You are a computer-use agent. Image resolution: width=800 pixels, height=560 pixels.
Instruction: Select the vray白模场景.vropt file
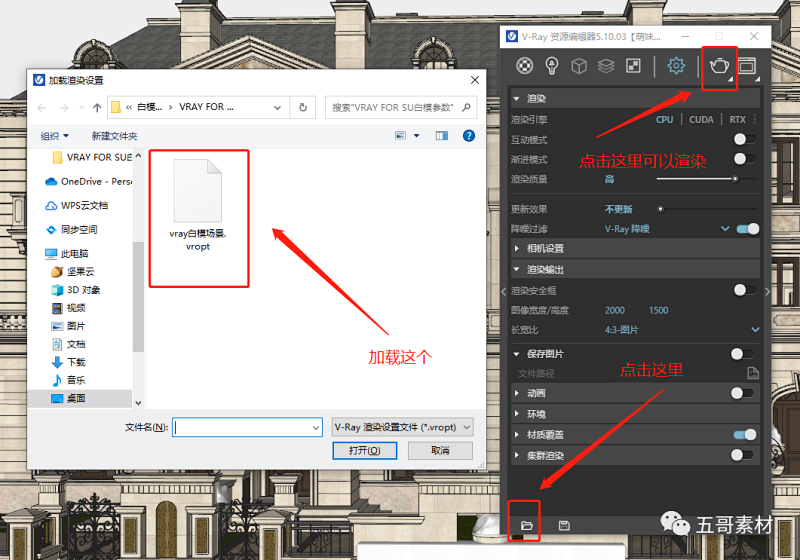[x=198, y=206]
